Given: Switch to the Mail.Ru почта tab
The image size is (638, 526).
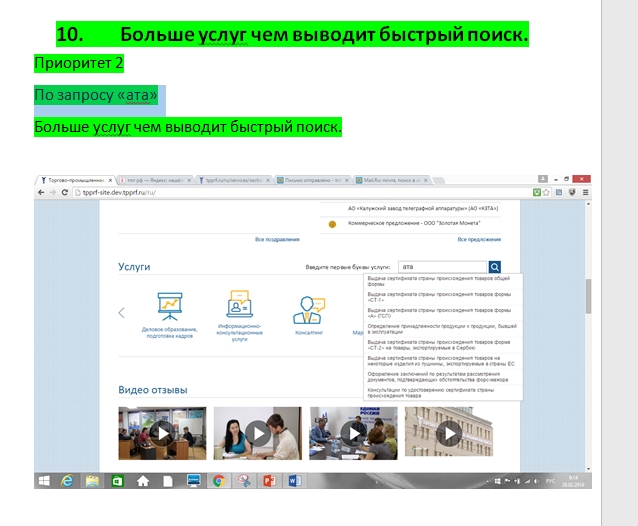Looking at the screenshot, I should (x=391, y=180).
